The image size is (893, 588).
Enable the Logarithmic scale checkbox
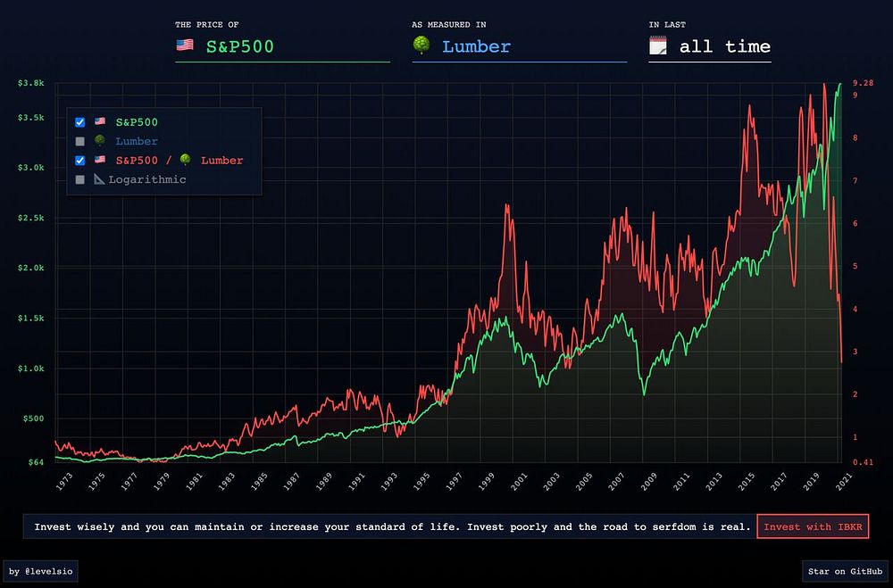click(x=80, y=179)
